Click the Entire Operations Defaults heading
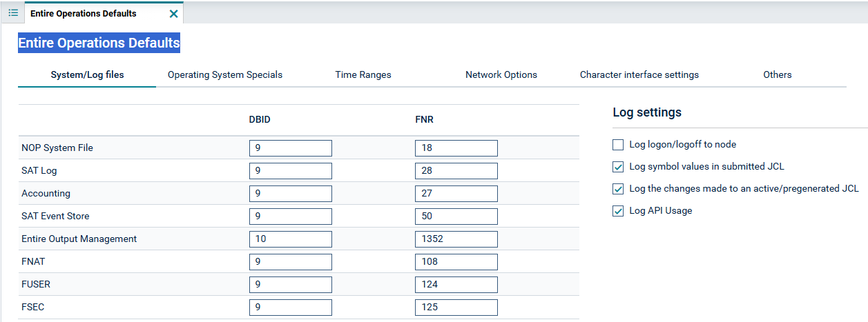 (99, 43)
